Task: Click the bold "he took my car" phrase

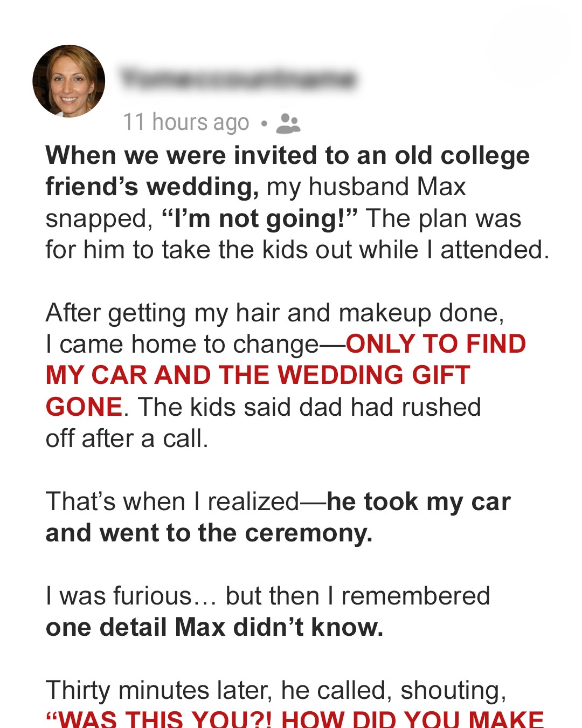Action: (x=418, y=502)
